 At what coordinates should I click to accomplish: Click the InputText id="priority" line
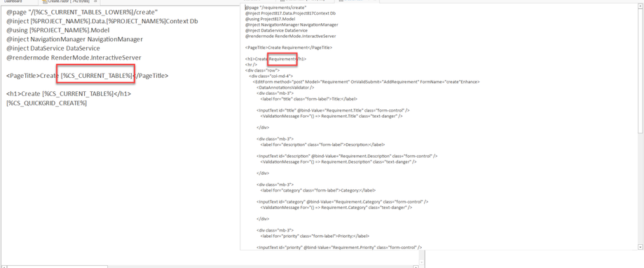[339, 248]
